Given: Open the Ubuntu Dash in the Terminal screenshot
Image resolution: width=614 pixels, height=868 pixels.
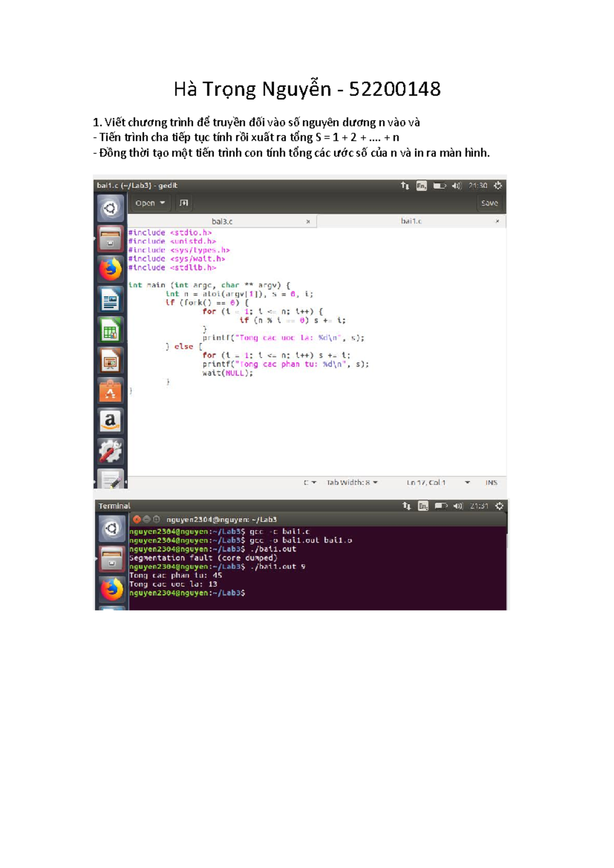Looking at the screenshot, I should pos(111,529).
